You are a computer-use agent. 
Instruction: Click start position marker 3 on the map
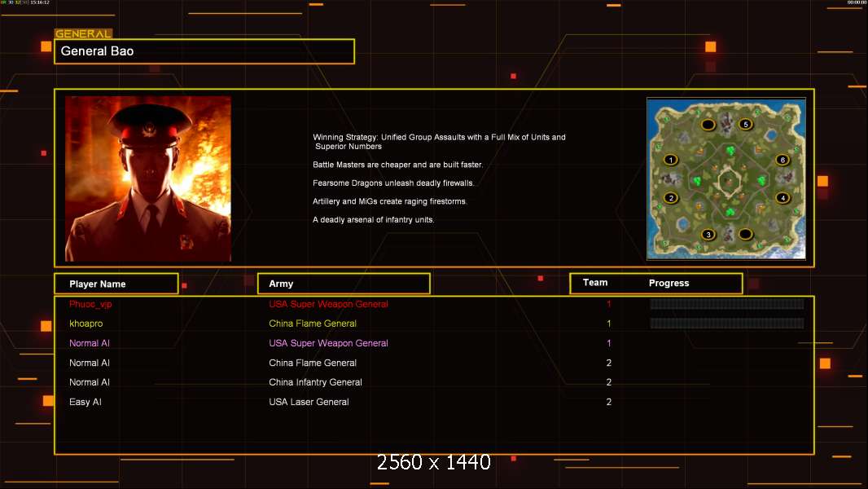coord(708,234)
